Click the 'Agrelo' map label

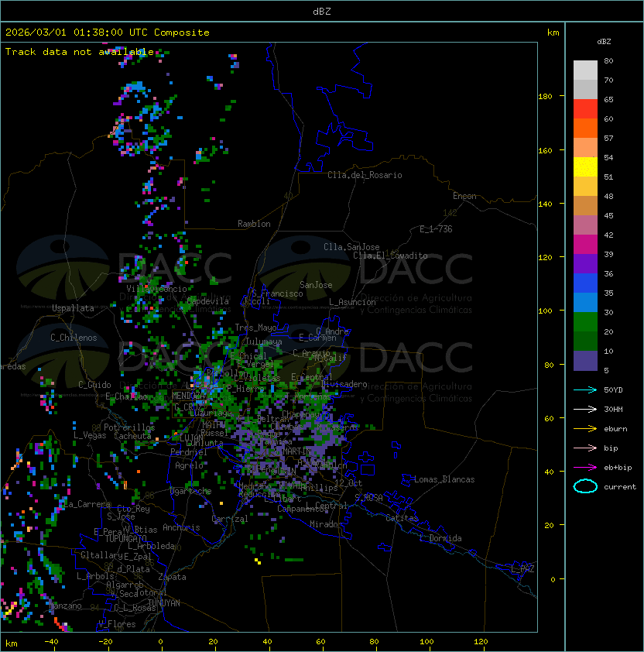tap(189, 465)
